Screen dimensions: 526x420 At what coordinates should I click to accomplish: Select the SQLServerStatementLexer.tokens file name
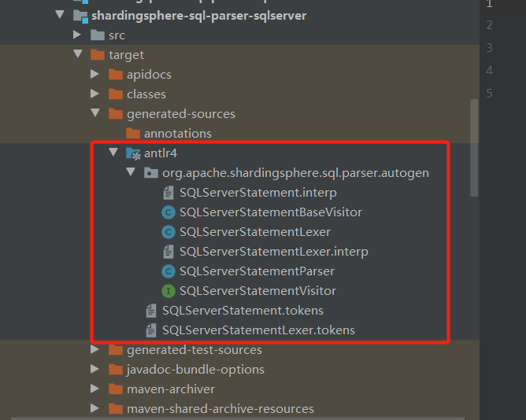[x=258, y=330]
